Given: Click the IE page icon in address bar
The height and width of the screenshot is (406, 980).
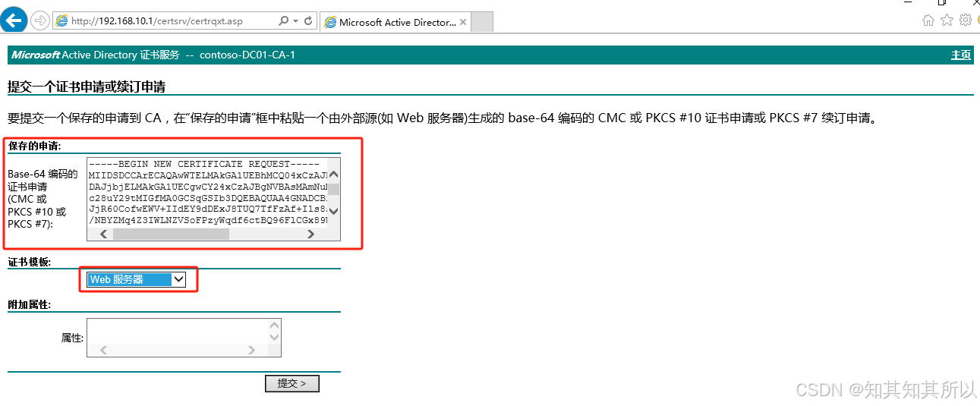Looking at the screenshot, I should [x=62, y=21].
